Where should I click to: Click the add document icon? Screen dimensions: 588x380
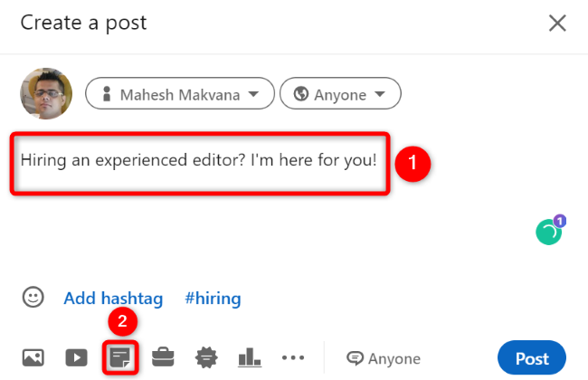click(119, 358)
